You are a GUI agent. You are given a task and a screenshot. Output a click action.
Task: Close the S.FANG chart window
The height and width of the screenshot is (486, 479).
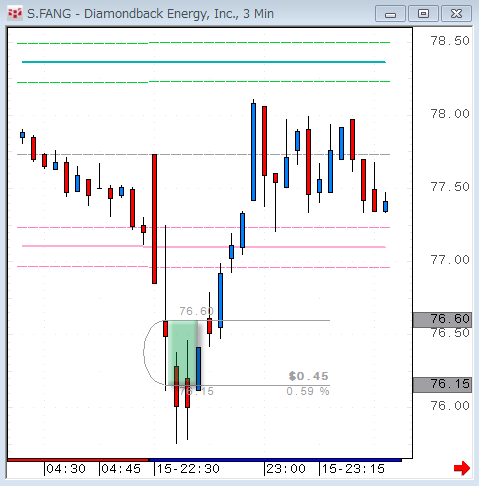point(456,14)
